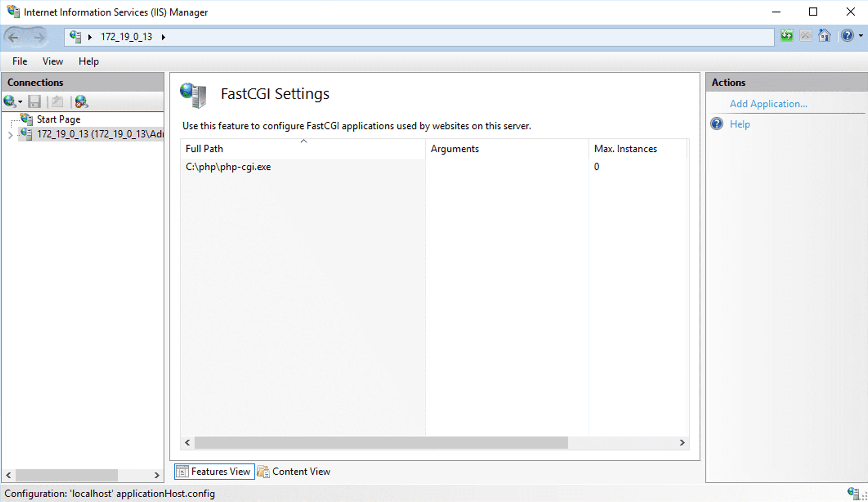This screenshot has height=502, width=868.
Task: Maximize the IIS Manager window
Action: [x=813, y=12]
